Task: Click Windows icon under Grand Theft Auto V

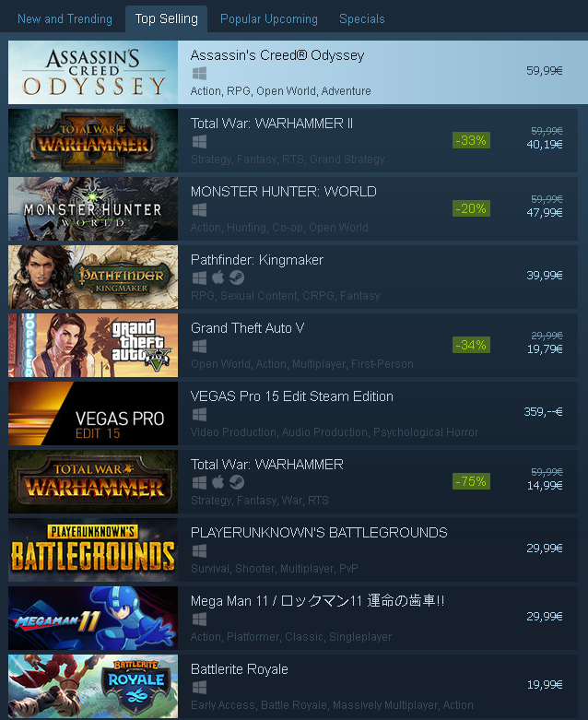Action: point(199,346)
